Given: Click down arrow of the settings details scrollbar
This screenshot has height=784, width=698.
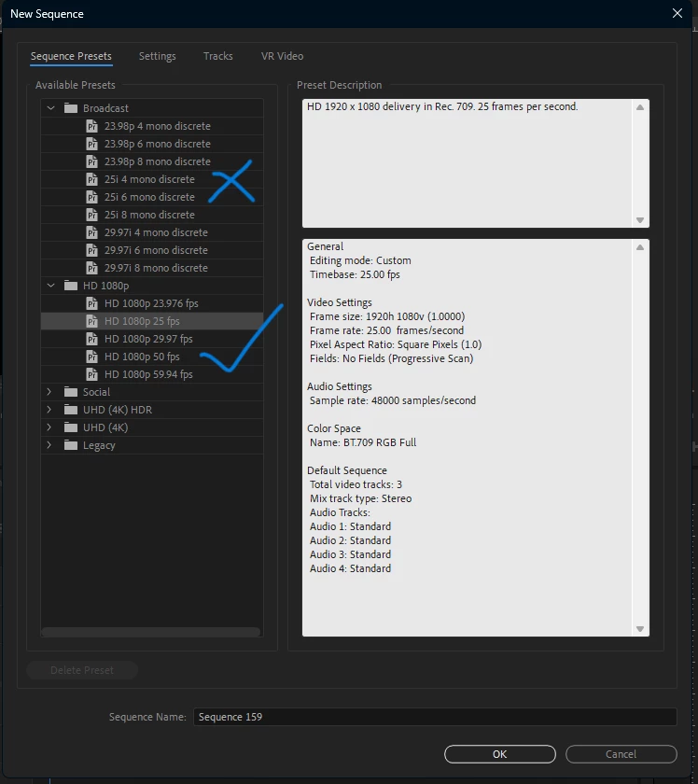Looking at the screenshot, I should pos(640,629).
